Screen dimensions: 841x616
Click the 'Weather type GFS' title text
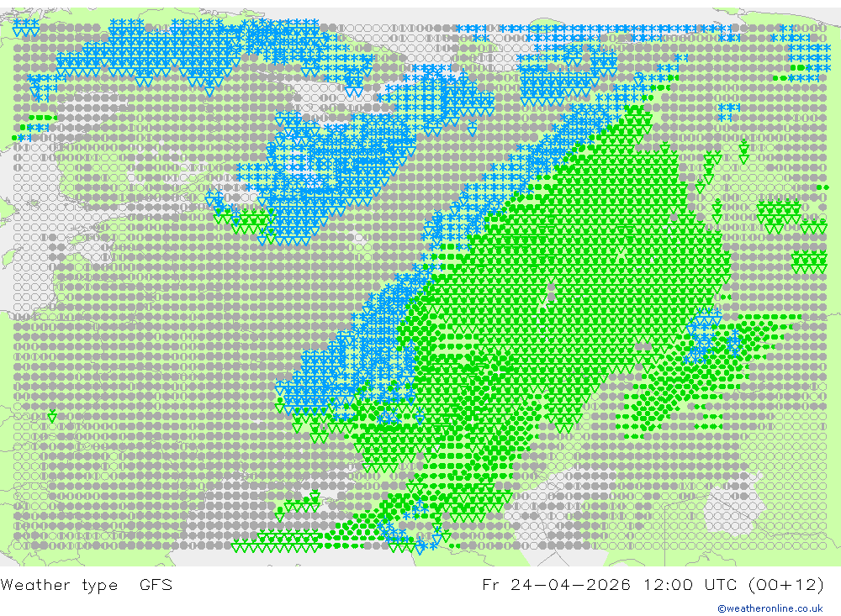(x=87, y=584)
